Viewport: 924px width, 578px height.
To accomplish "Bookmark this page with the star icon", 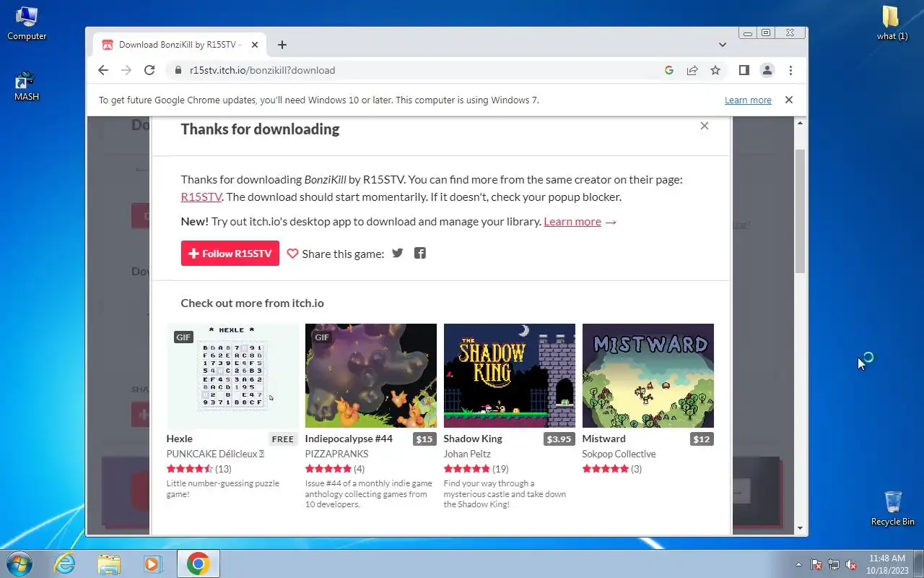I will pos(715,70).
